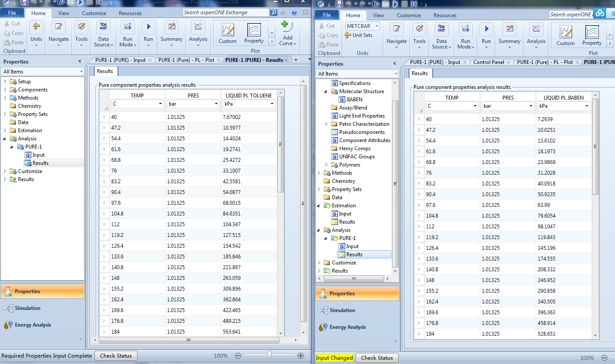This screenshot has width=615, height=364.
Task: Switch to View tab in left window
Action: (x=64, y=13)
